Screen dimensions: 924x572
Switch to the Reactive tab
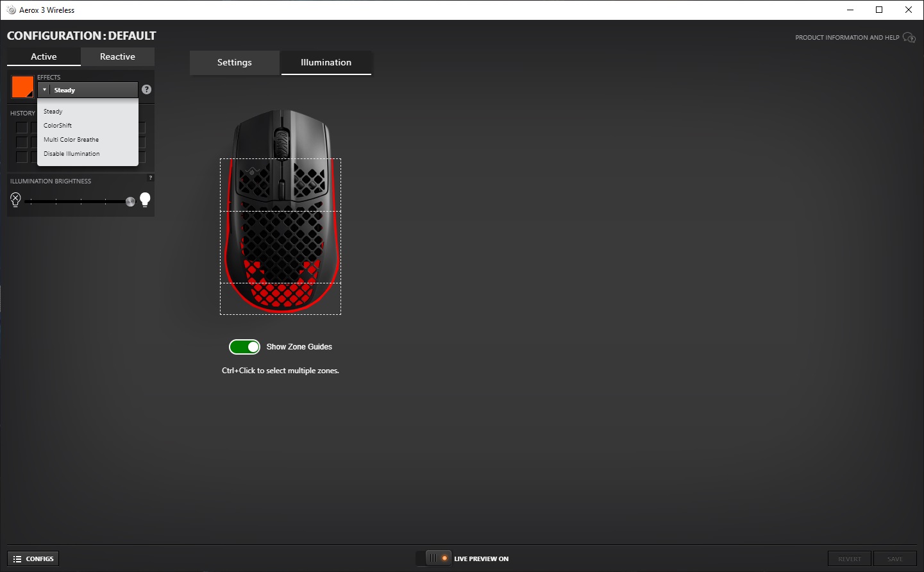pyautogui.click(x=117, y=57)
